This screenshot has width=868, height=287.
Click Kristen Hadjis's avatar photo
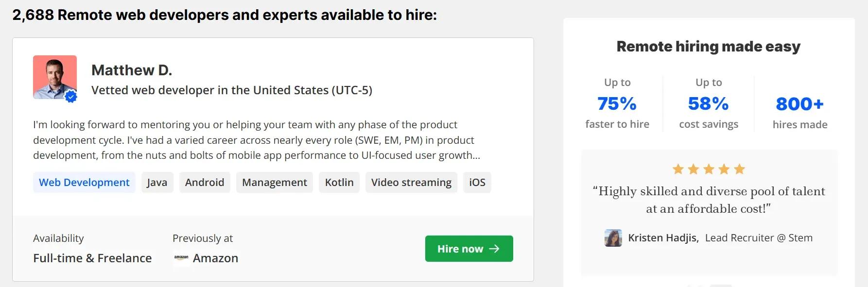click(614, 238)
